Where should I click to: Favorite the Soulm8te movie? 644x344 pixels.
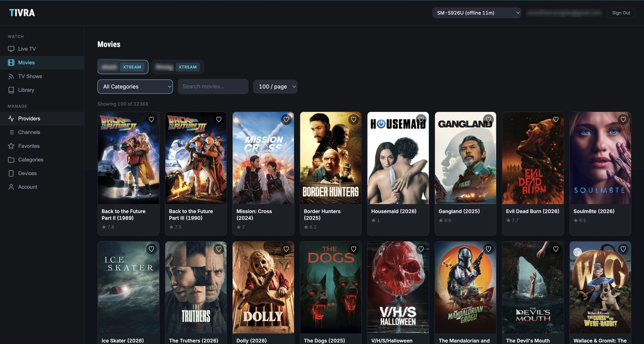tap(623, 120)
